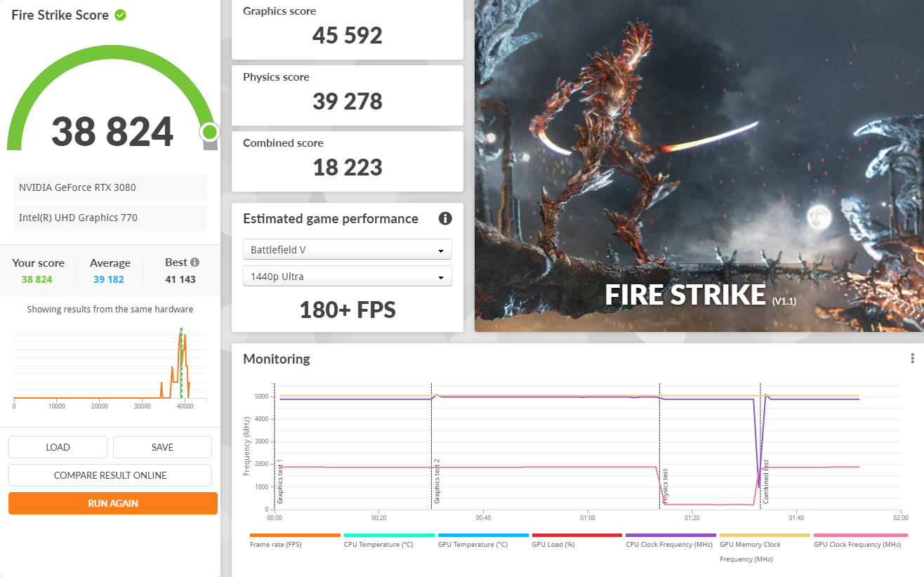Viewport: 924px width, 577px height.
Task: Open the Battlefield V game dropdown
Action: tap(348, 250)
